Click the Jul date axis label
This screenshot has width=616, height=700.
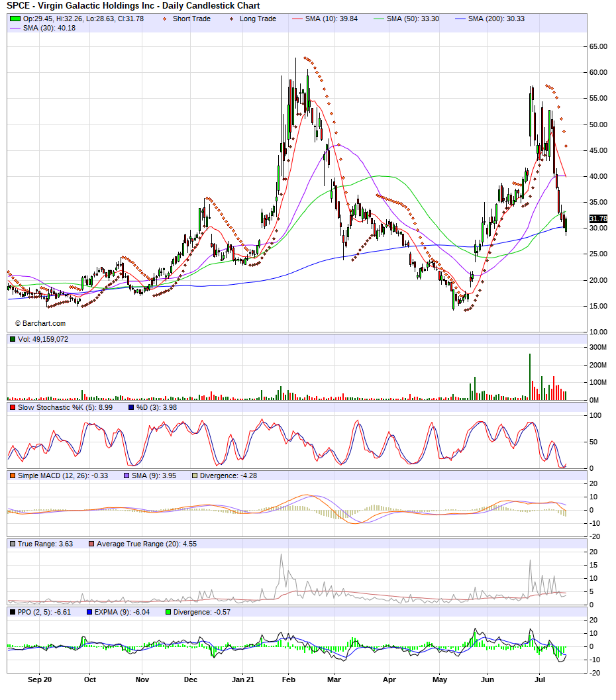pyautogui.click(x=540, y=680)
